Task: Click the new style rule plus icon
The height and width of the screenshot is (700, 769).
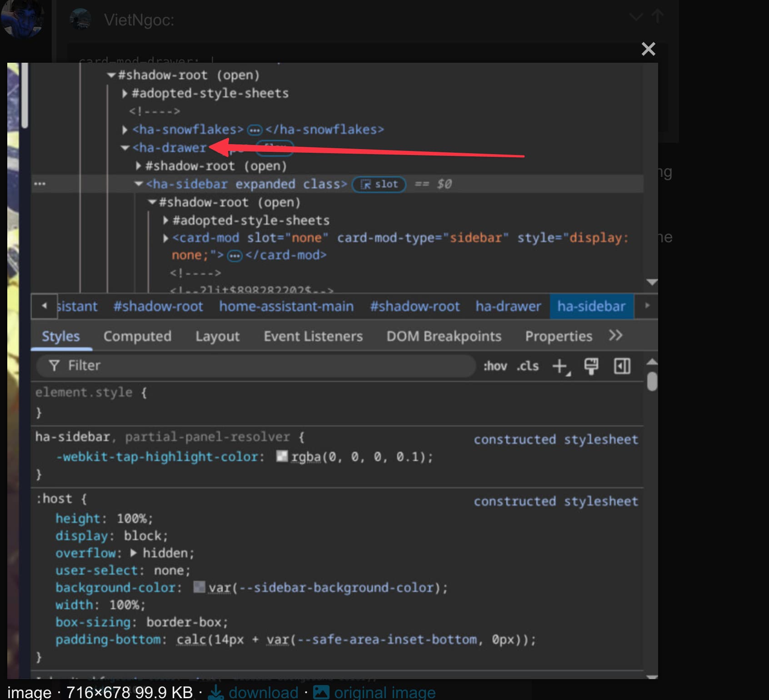Action: (560, 366)
